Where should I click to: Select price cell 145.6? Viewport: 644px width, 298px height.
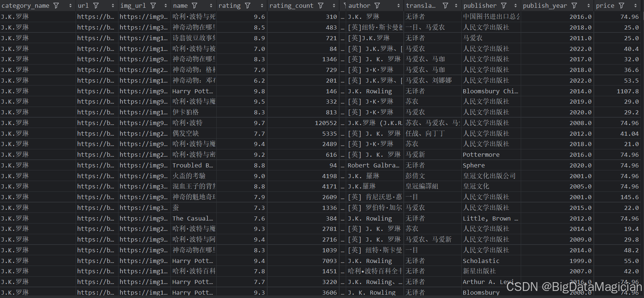[630, 197]
